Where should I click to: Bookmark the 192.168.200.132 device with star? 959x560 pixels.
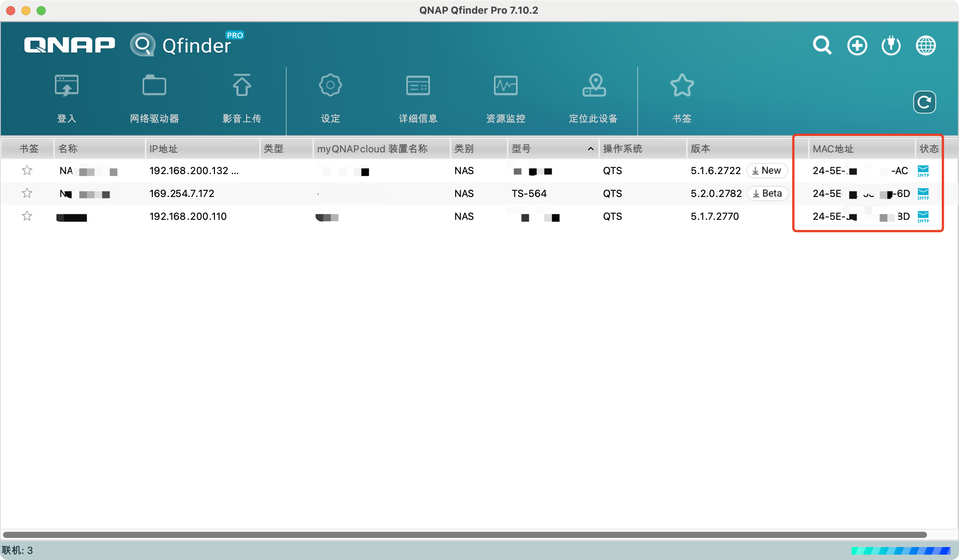tap(27, 170)
